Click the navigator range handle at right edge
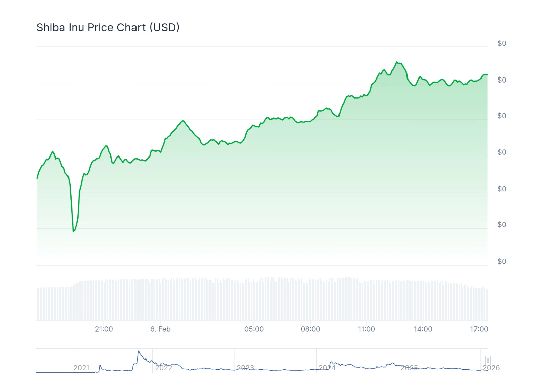 pos(488,360)
